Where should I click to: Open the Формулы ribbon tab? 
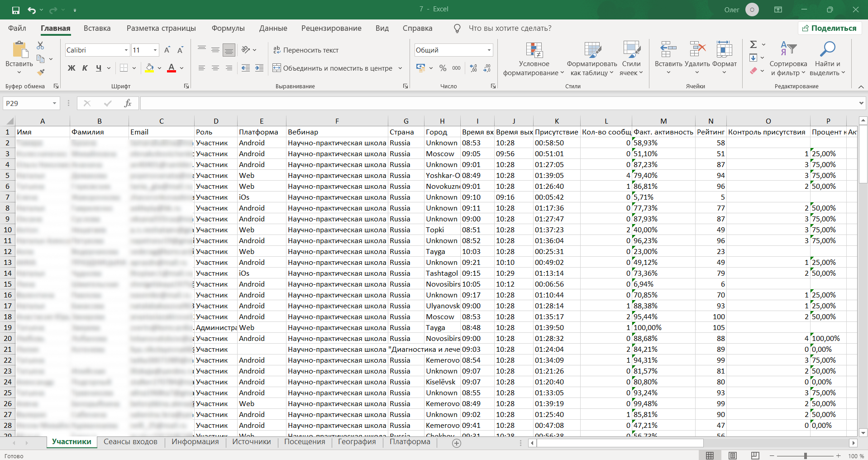click(228, 28)
